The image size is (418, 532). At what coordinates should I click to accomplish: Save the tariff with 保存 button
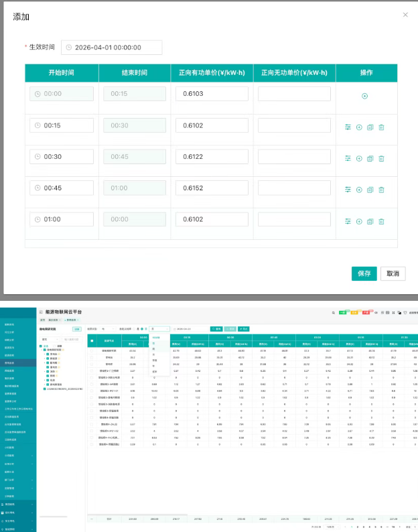(x=364, y=273)
